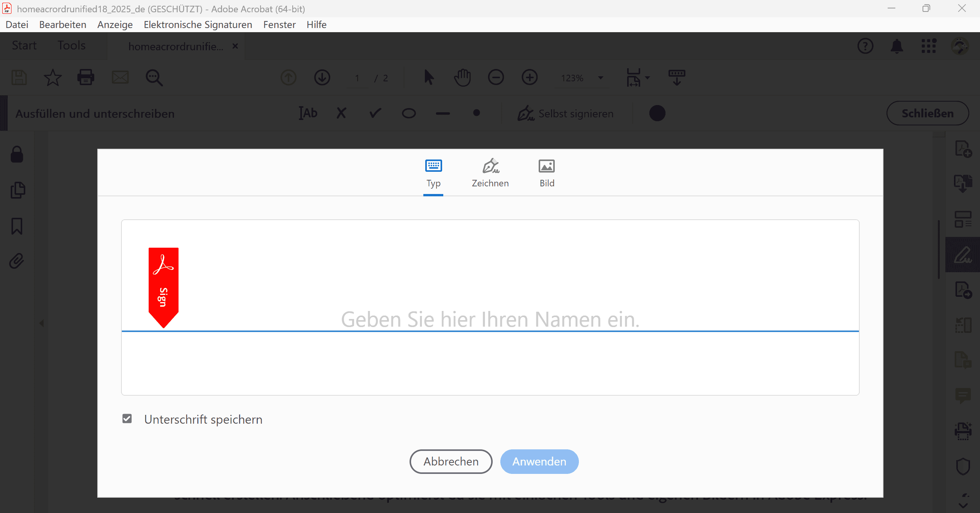The height and width of the screenshot is (513, 980).
Task: Click the name input field for signature
Action: (x=490, y=319)
